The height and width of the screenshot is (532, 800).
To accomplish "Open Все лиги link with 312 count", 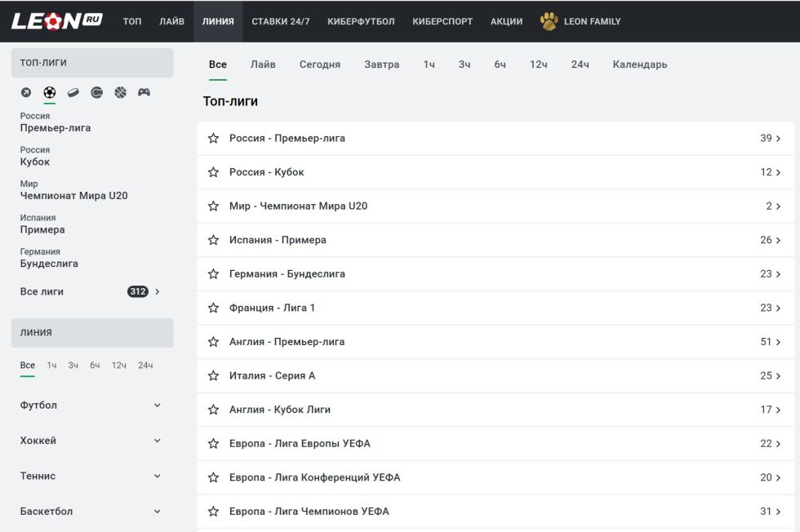I will point(90,291).
